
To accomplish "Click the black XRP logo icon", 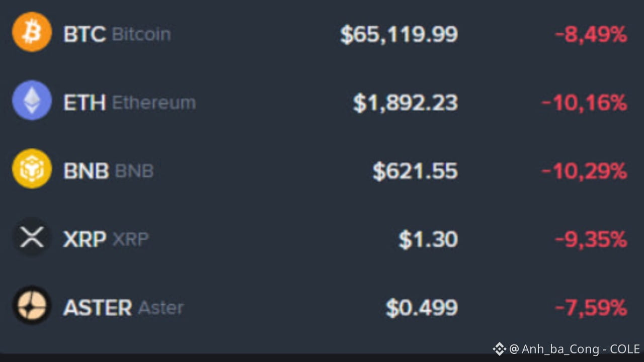I will pyautogui.click(x=32, y=237).
